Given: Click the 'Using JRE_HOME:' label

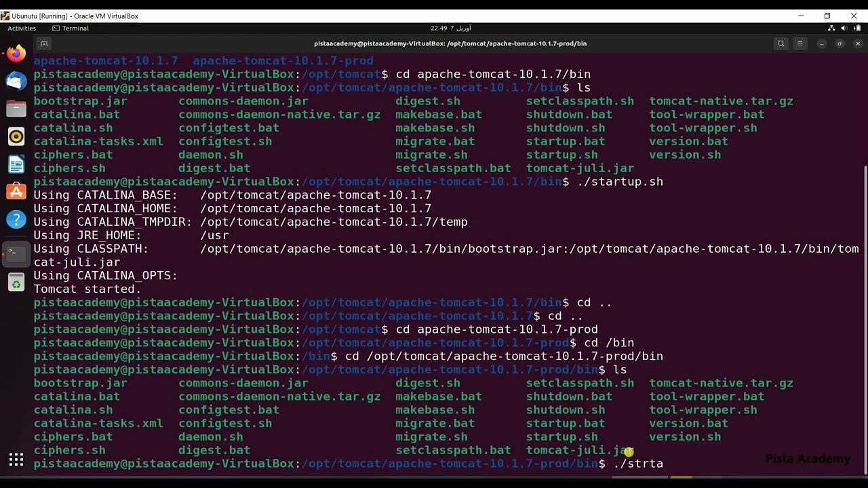Looking at the screenshot, I should [87, 235].
